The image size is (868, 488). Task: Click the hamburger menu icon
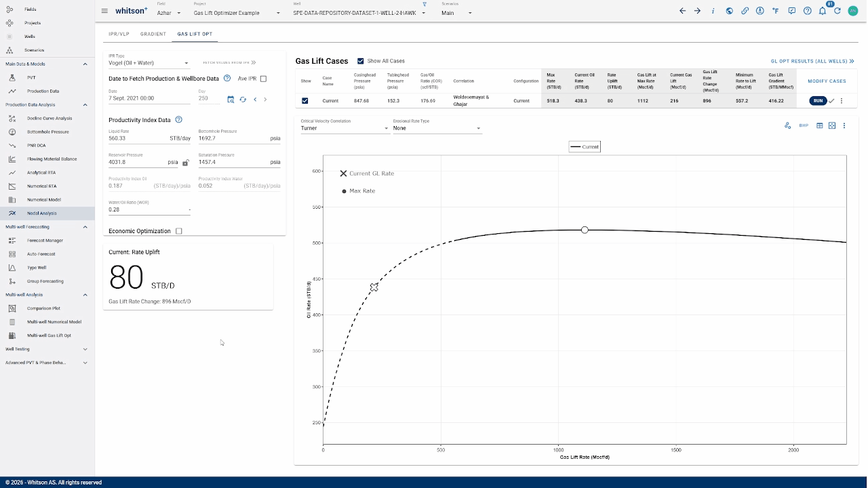coord(104,12)
